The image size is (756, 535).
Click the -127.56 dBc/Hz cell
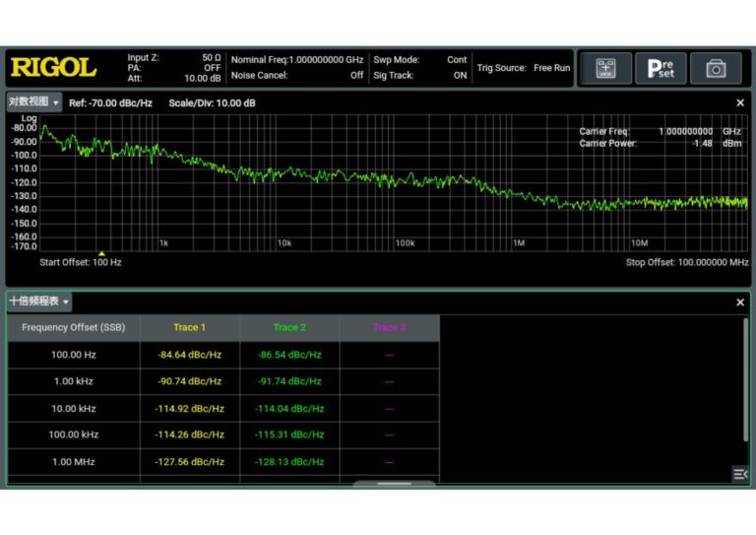point(189,462)
